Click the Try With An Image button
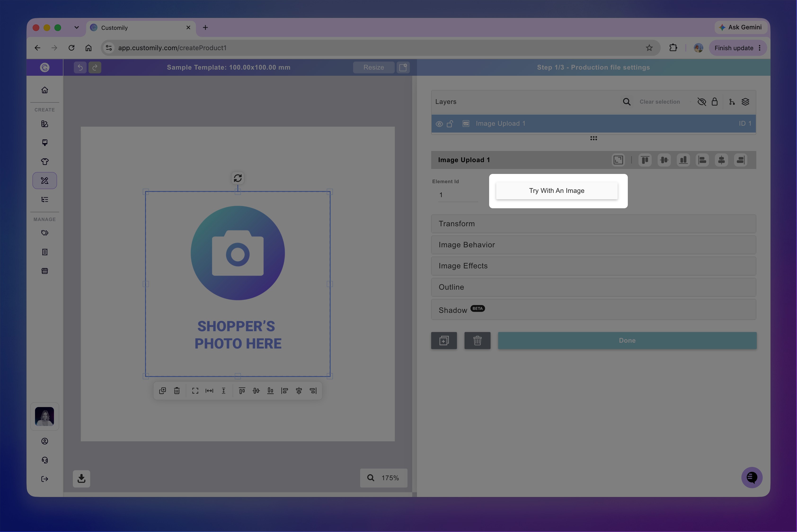797x532 pixels. (x=556, y=191)
